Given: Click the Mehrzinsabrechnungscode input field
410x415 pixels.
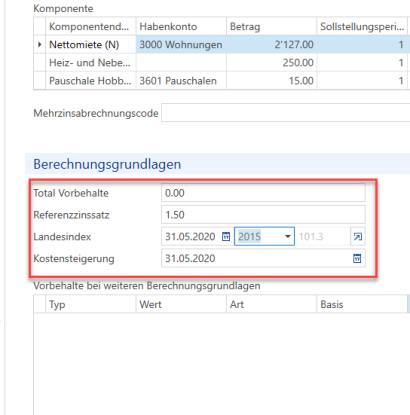Looking at the screenshot, I should [x=286, y=113].
